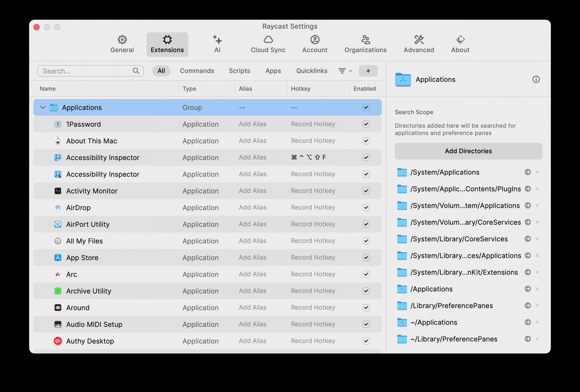Image resolution: width=580 pixels, height=392 pixels.
Task: Open Advanced settings via its wrench icon
Action: (418, 44)
